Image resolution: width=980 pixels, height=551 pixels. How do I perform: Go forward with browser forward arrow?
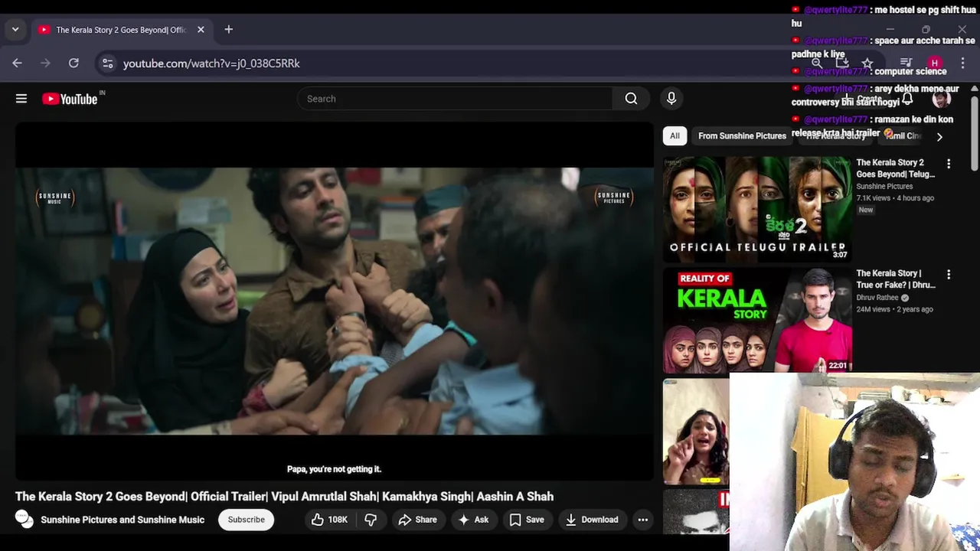pos(45,64)
